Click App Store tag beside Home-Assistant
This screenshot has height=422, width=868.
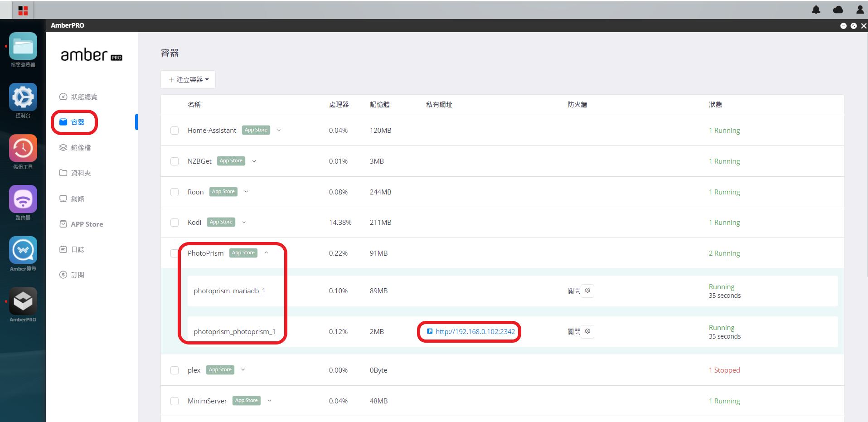click(256, 130)
